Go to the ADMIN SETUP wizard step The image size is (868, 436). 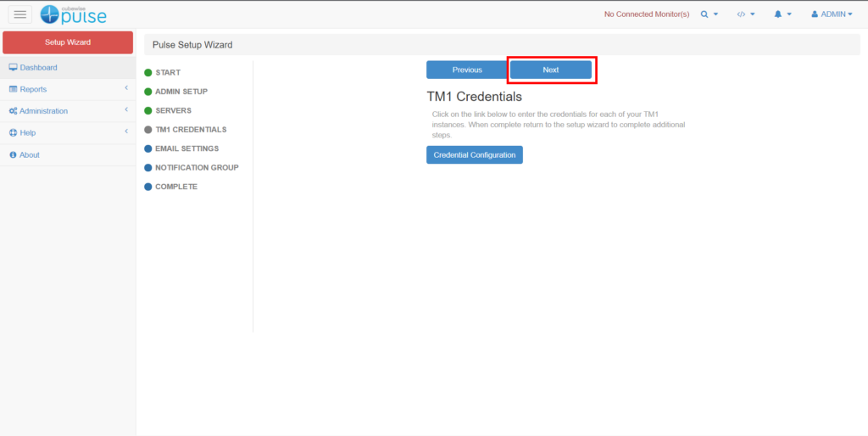point(181,92)
